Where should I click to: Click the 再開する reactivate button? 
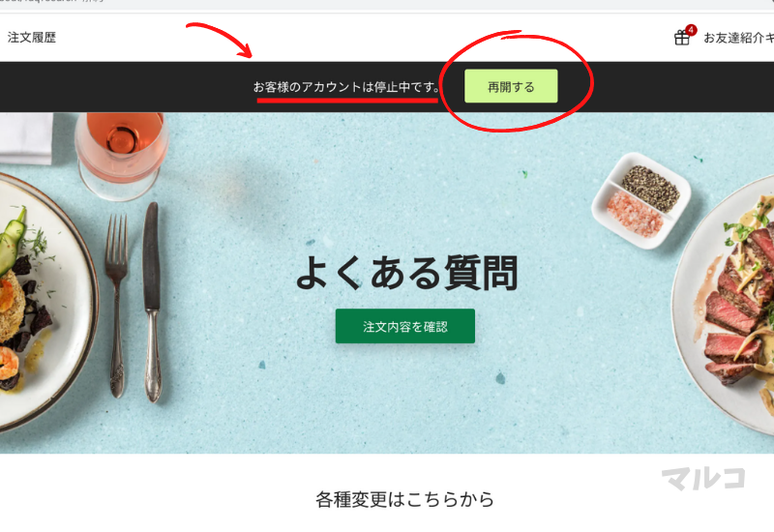pyautogui.click(x=511, y=86)
